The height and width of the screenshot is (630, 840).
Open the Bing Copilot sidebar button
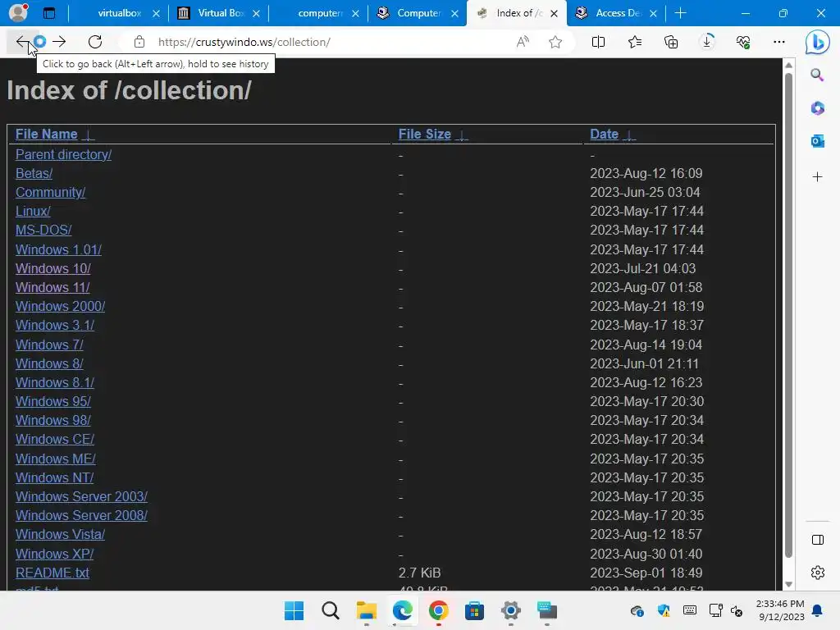(818, 42)
